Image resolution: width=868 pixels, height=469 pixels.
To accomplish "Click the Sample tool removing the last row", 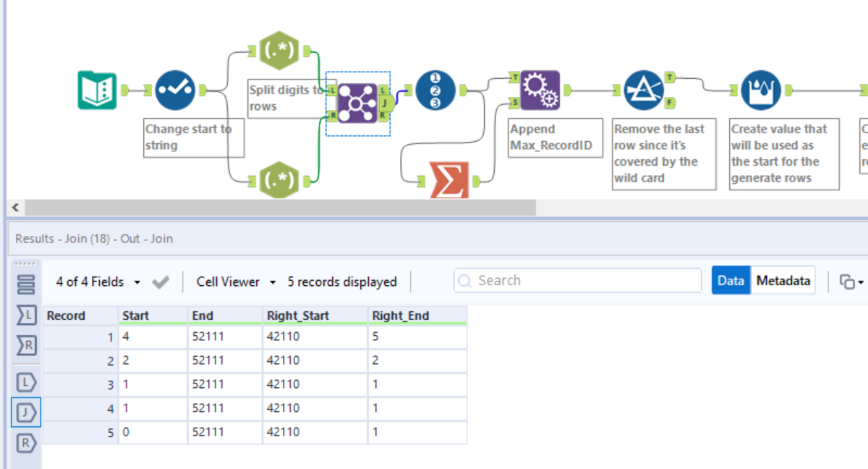I will coord(646,88).
